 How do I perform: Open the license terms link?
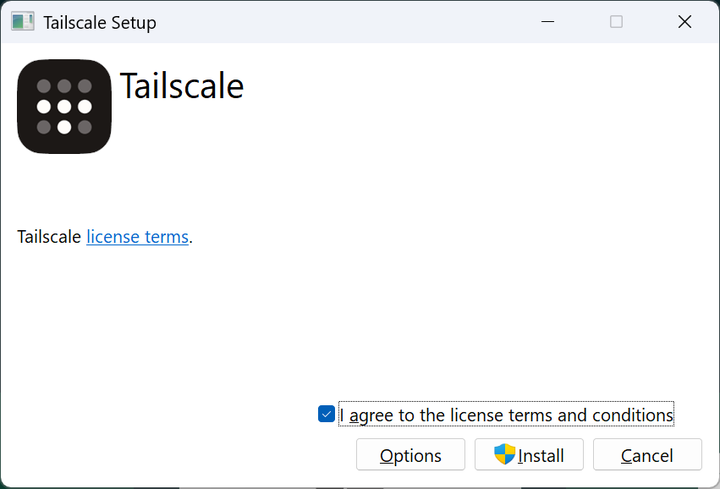pyautogui.click(x=137, y=237)
